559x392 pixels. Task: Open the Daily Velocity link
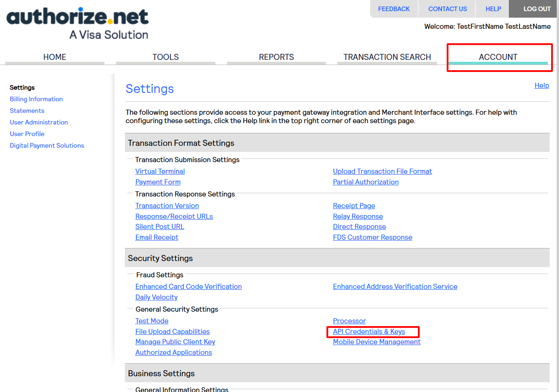click(x=156, y=297)
